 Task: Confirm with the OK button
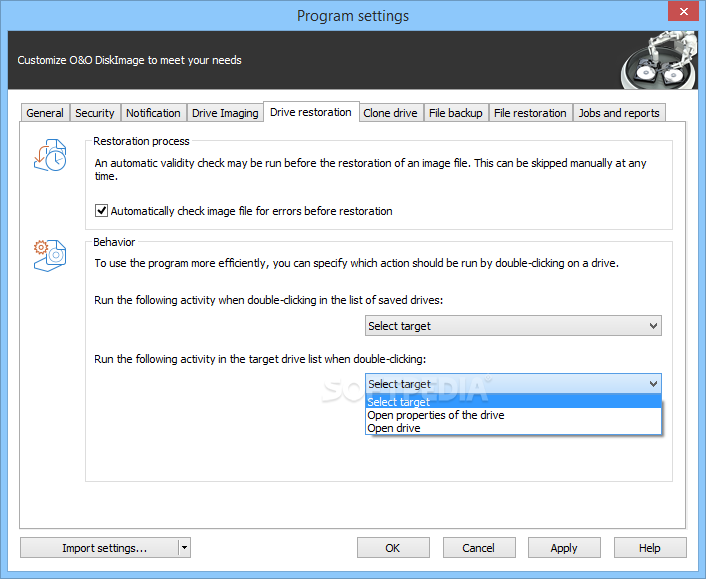pyautogui.click(x=393, y=547)
